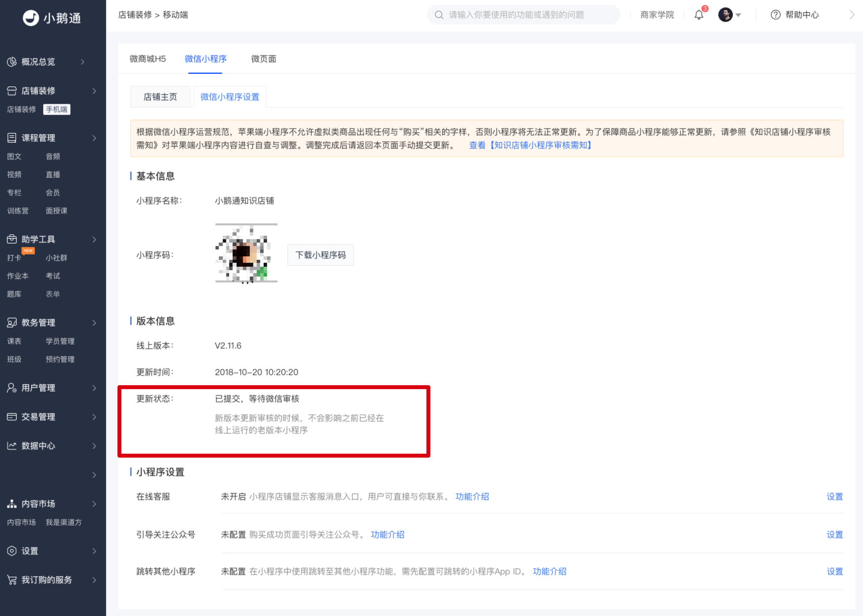
Task: Click the 小鹅通 logo icon
Action: pos(31,18)
